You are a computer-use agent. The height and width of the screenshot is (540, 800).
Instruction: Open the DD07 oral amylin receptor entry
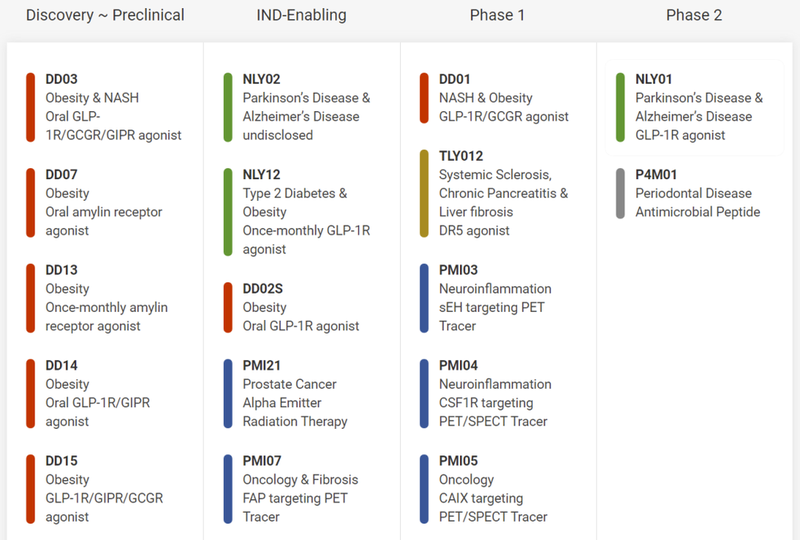click(103, 203)
